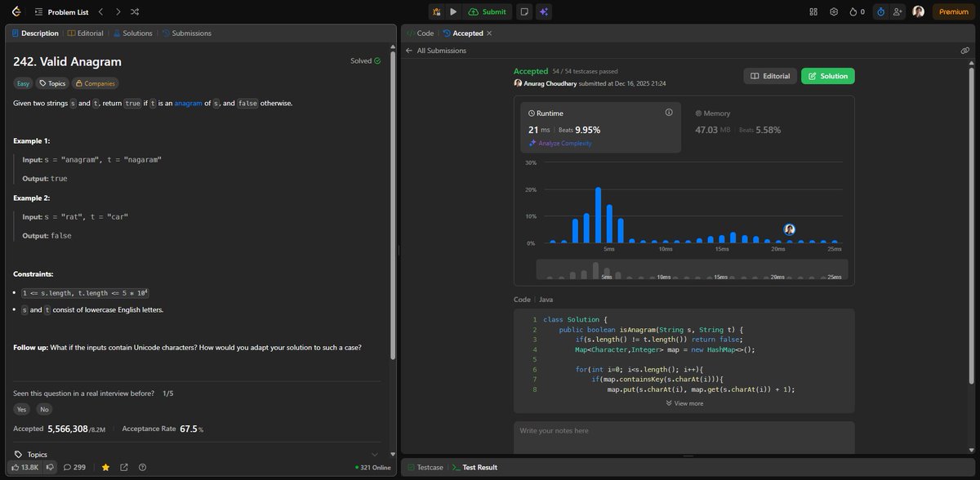Close the Accepted tab

(x=489, y=33)
